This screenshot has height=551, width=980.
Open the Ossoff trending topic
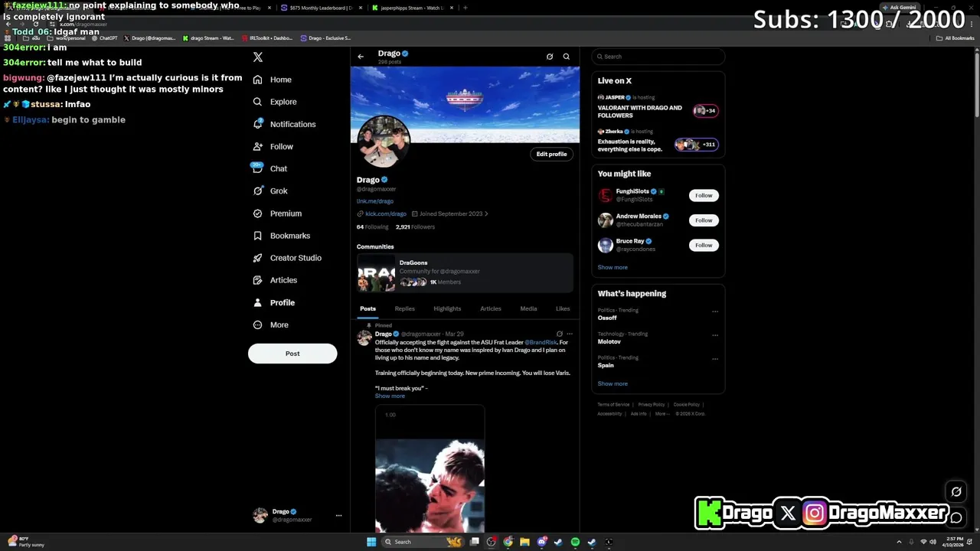607,318
